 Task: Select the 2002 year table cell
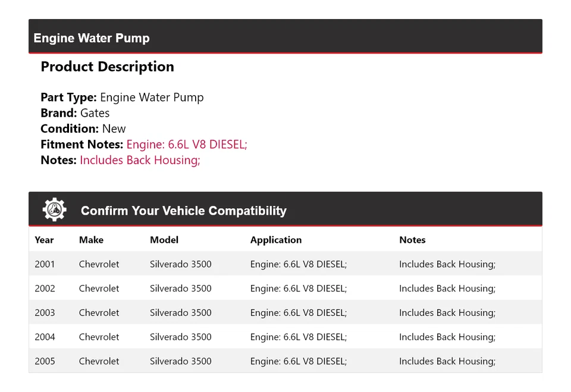[45, 288]
